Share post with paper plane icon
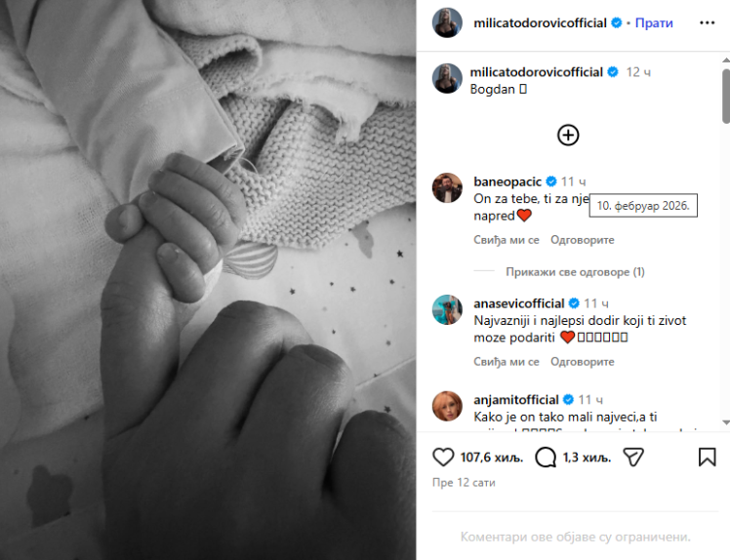 coord(633,458)
